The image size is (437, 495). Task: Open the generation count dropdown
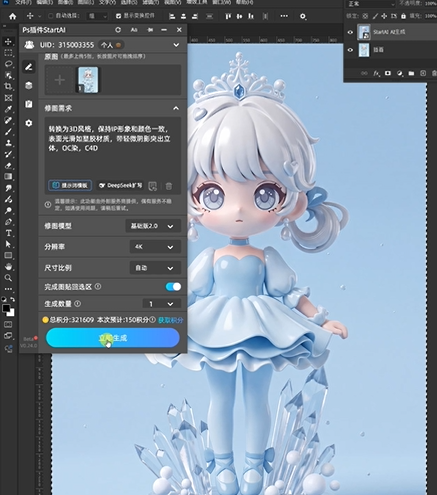[162, 304]
